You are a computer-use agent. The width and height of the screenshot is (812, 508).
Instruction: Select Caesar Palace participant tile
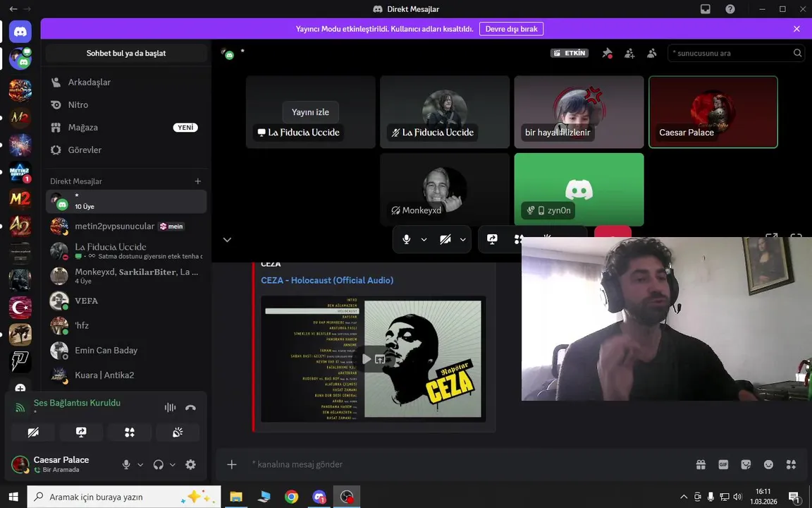point(713,112)
